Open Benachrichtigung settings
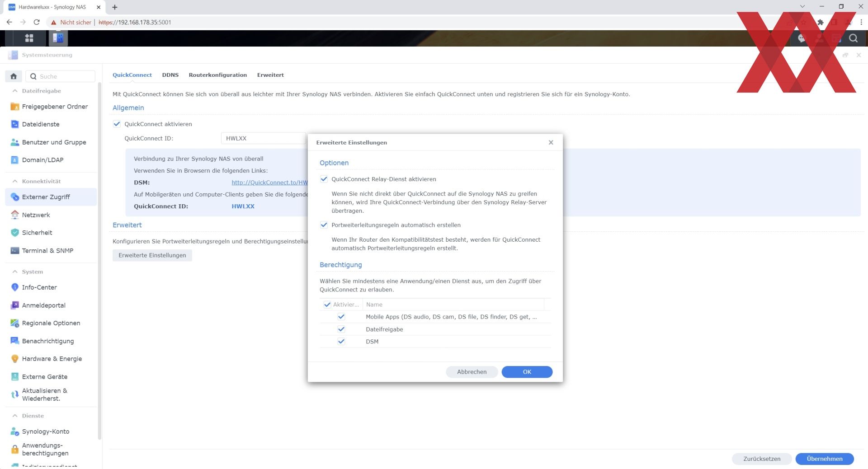 click(51, 341)
